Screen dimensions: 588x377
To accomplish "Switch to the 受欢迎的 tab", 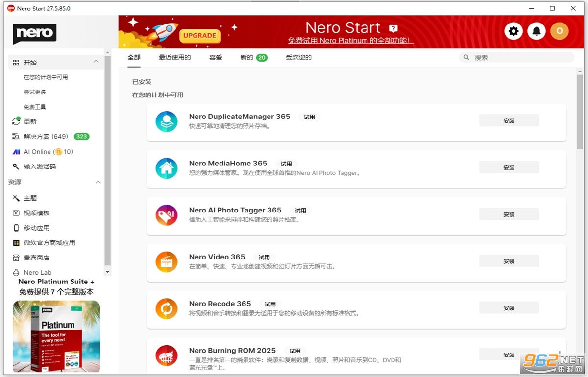I will 299,57.
